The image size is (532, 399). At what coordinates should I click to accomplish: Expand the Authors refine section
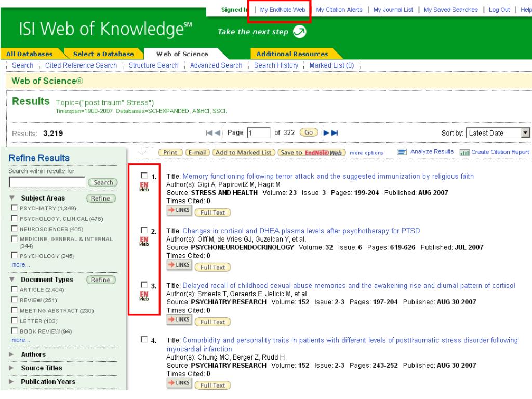11,354
